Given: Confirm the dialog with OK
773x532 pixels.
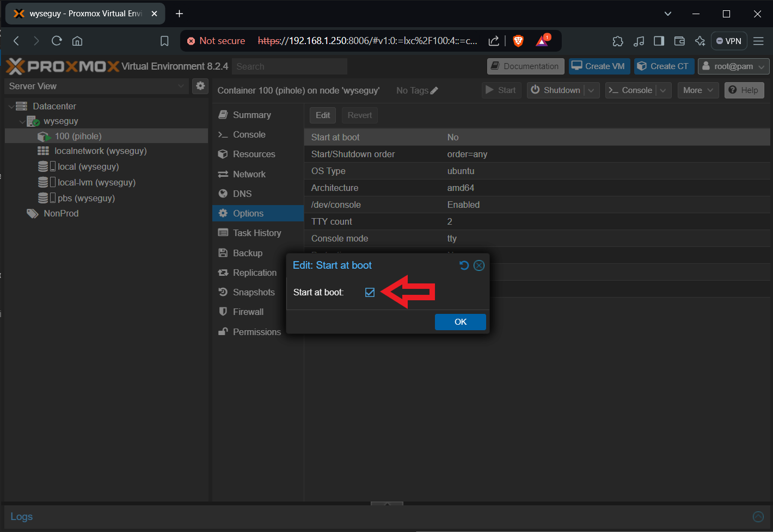Looking at the screenshot, I should pyautogui.click(x=460, y=322).
